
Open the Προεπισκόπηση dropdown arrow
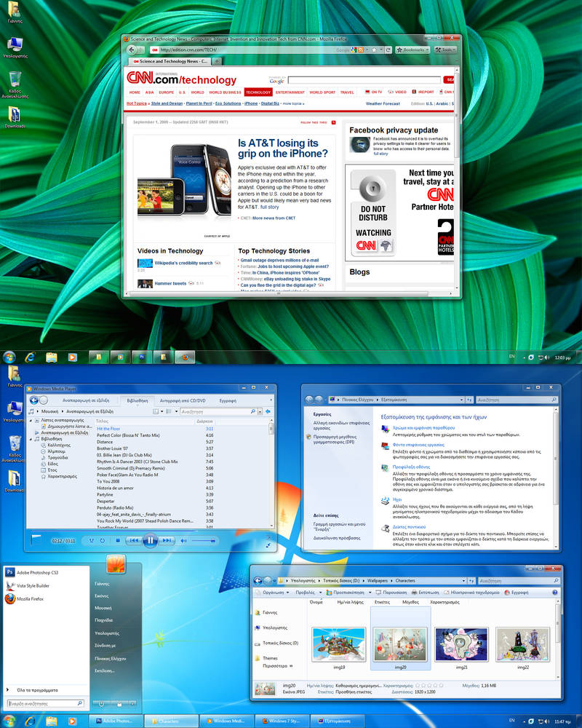coord(370,593)
